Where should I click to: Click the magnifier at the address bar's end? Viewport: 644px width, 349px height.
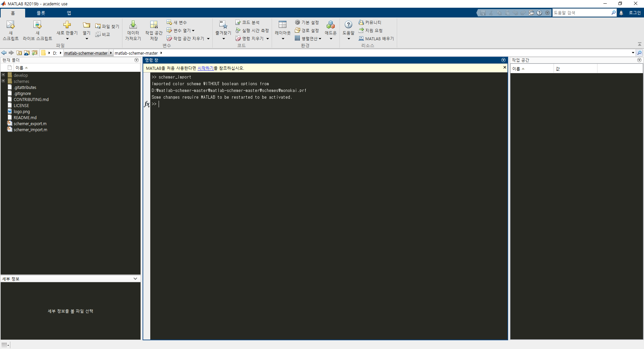point(639,53)
